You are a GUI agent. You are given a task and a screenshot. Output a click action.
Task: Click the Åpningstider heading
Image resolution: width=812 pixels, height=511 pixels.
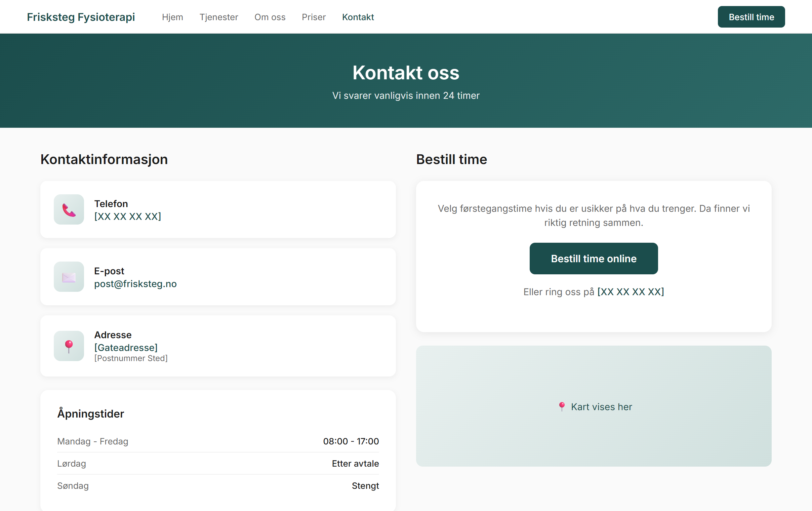click(x=91, y=414)
